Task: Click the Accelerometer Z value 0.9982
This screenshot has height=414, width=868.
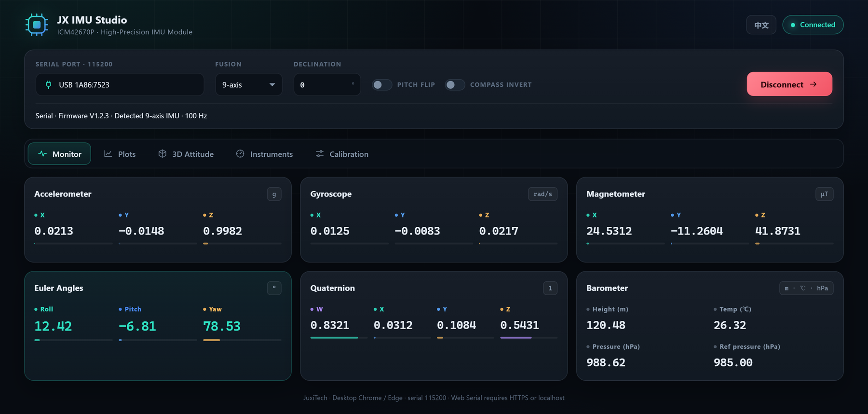Action: click(222, 231)
